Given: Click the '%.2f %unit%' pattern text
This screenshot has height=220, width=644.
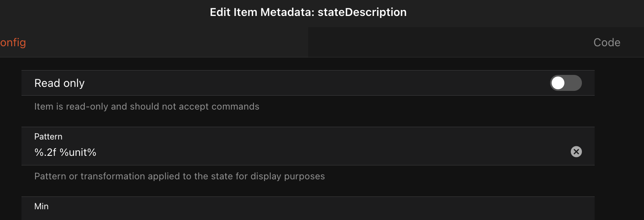Looking at the screenshot, I should 65,152.
